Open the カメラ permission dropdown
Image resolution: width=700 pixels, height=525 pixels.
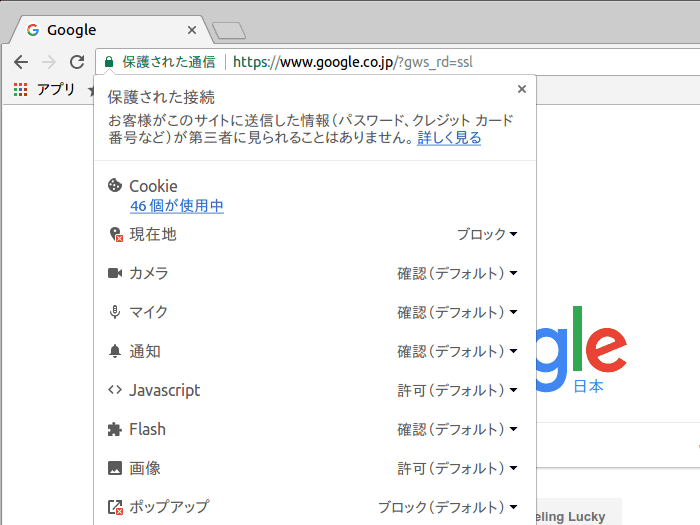click(457, 273)
